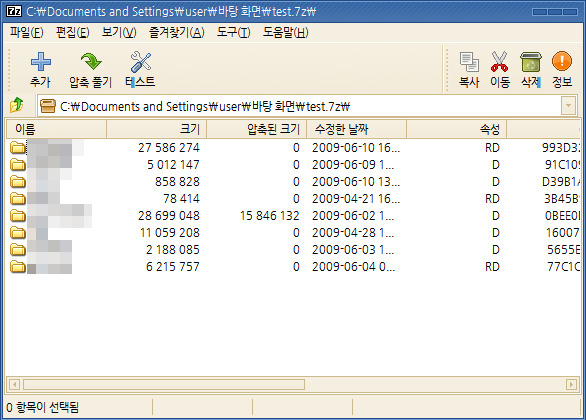Sort by 이름 column header
The image size is (586, 420).
(x=56, y=129)
